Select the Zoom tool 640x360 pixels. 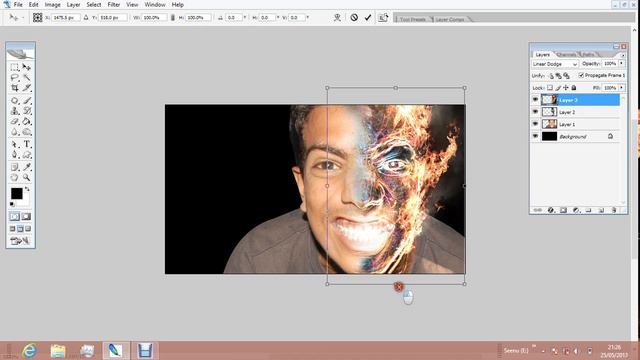[x=27, y=178]
